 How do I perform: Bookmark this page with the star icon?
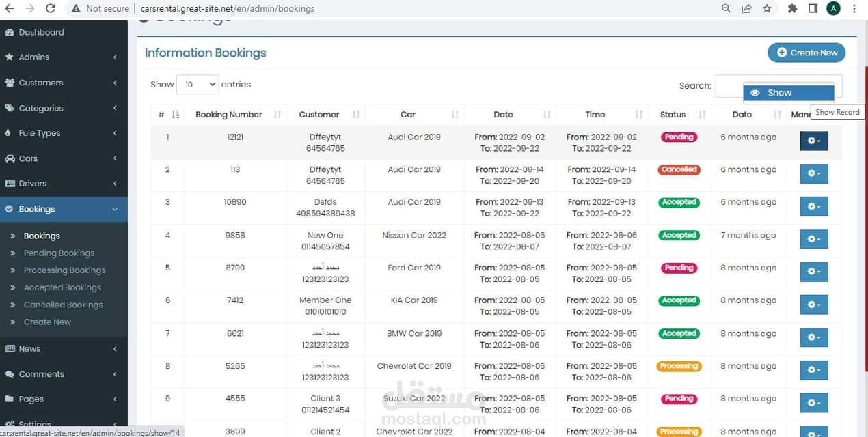(x=767, y=8)
